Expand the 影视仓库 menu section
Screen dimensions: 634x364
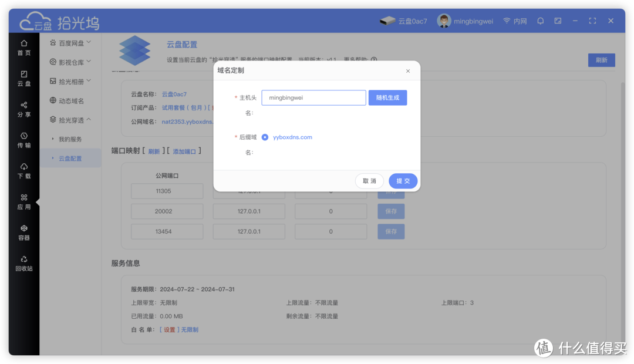point(70,61)
